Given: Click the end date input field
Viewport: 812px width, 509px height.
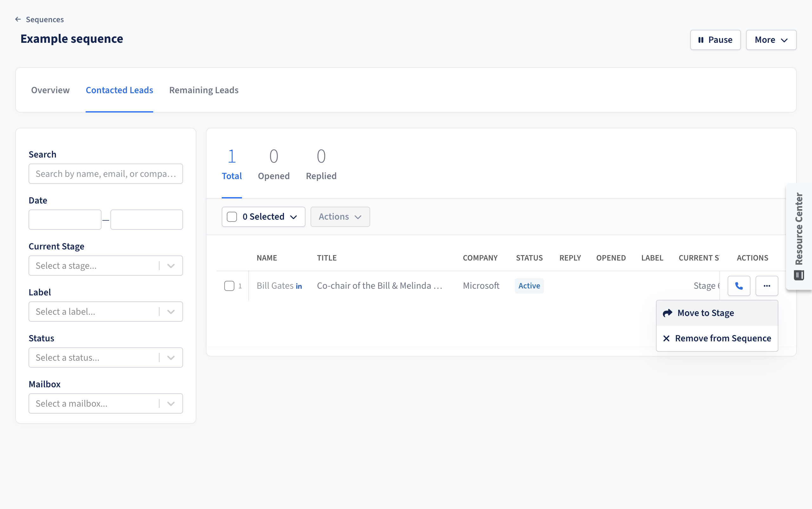Looking at the screenshot, I should pos(147,220).
